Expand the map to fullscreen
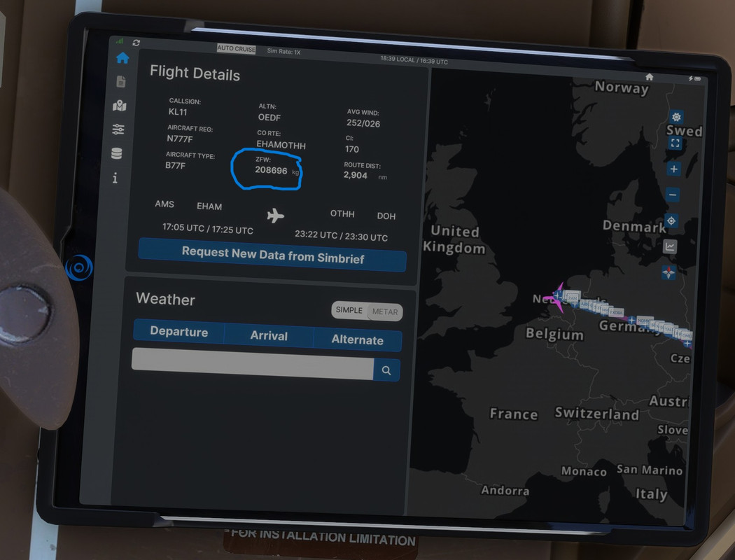The image size is (735, 560). point(675,143)
